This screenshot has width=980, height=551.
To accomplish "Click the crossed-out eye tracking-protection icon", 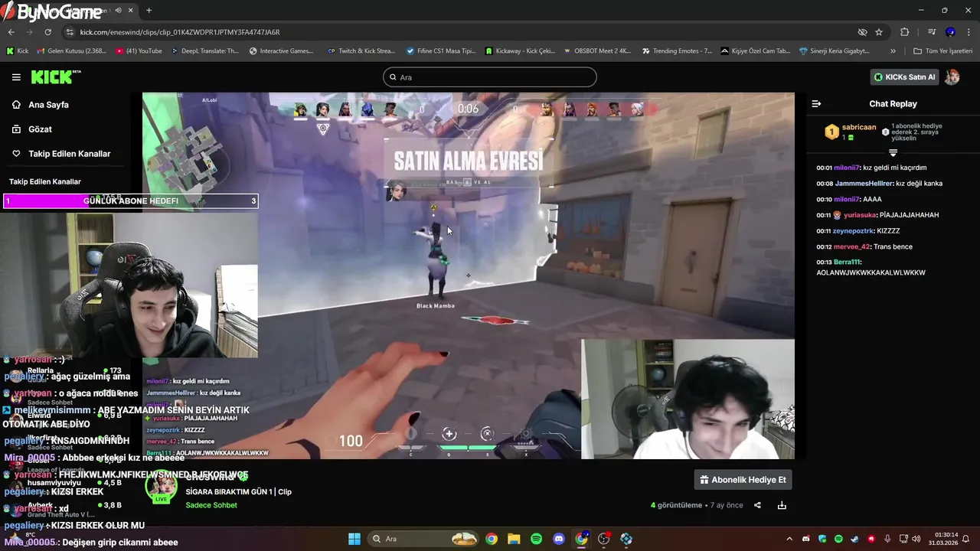I will tap(862, 32).
